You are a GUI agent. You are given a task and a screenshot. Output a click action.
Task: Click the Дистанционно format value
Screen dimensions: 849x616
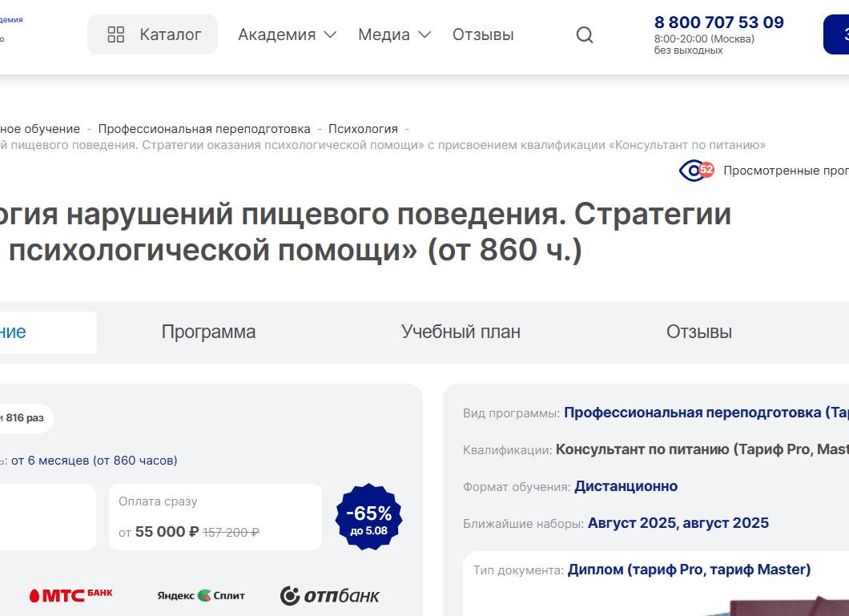click(626, 486)
